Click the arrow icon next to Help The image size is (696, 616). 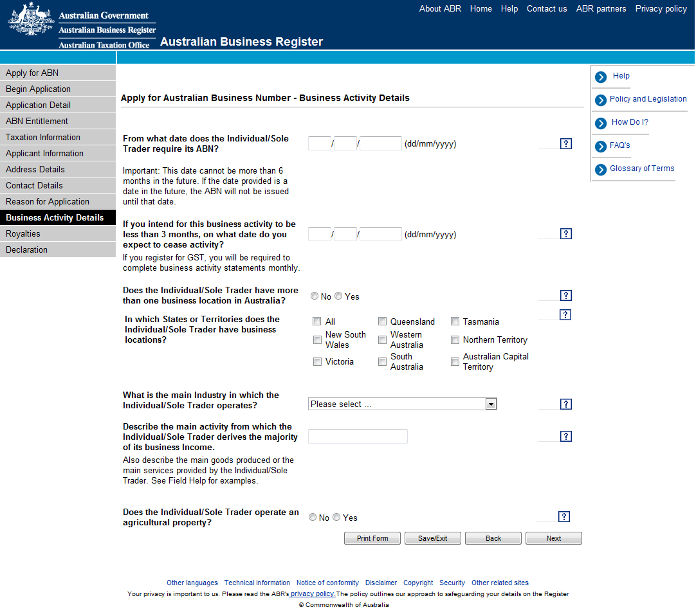coord(601,77)
